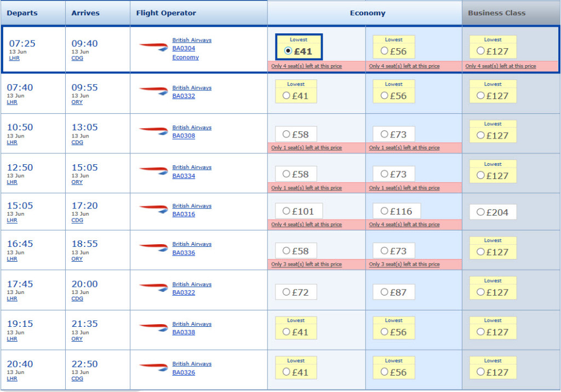The image size is (561, 392).
Task: Click British Airways link for BA0322 row
Action: click(x=192, y=284)
